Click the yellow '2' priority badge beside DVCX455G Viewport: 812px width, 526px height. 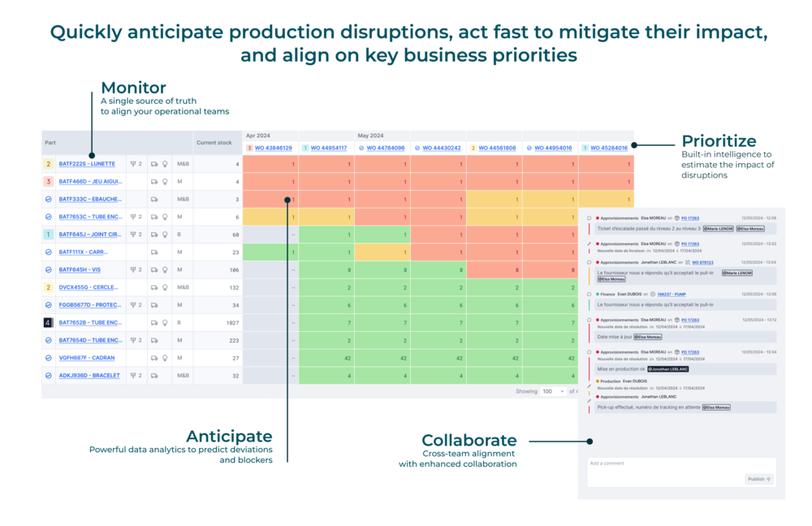pyautogui.click(x=47, y=287)
